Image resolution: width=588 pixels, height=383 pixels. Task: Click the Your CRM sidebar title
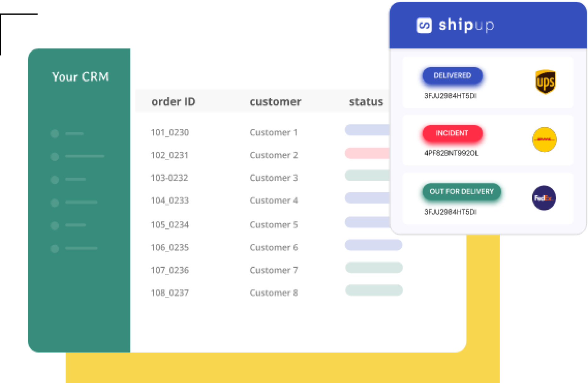pos(81,77)
